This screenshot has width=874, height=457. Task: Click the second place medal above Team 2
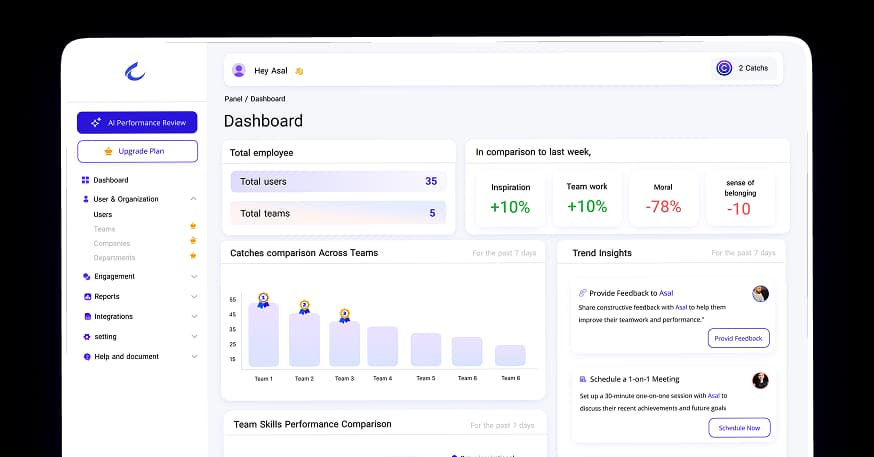click(304, 306)
